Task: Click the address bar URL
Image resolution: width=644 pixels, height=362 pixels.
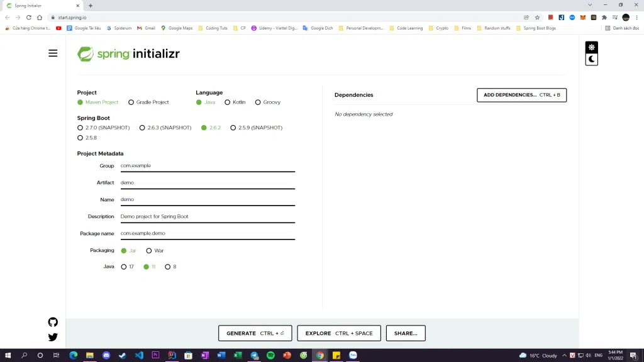Action: click(72, 18)
